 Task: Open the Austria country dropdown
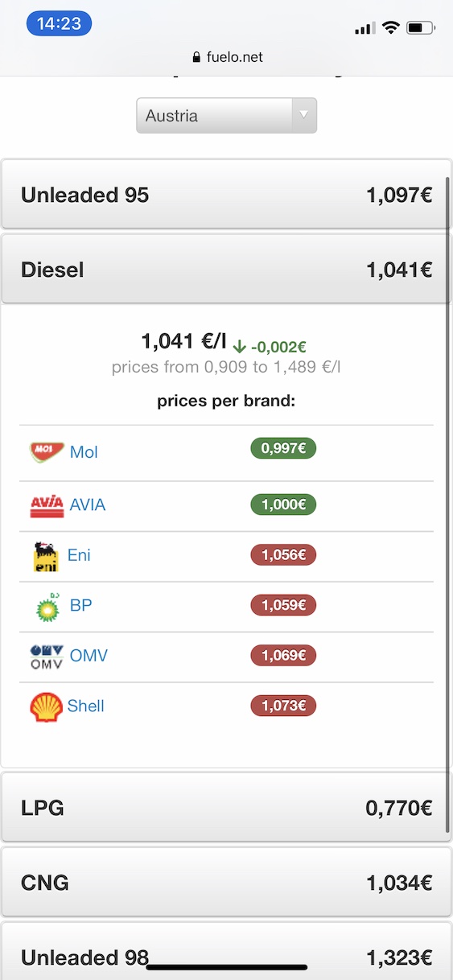click(x=226, y=115)
